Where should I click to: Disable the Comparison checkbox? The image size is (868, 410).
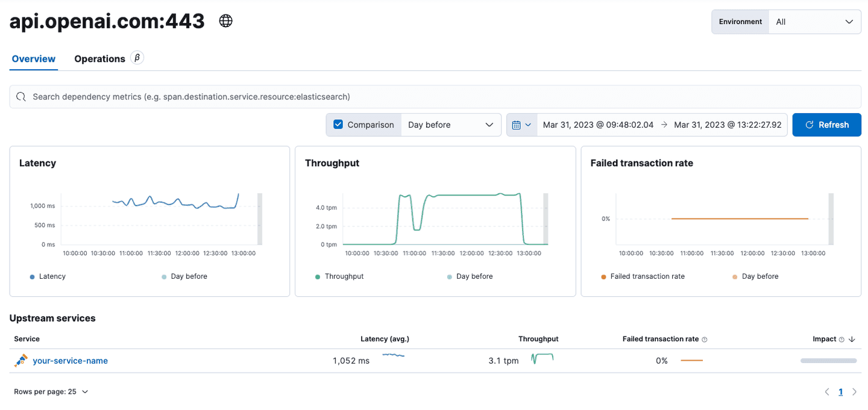[x=339, y=125]
